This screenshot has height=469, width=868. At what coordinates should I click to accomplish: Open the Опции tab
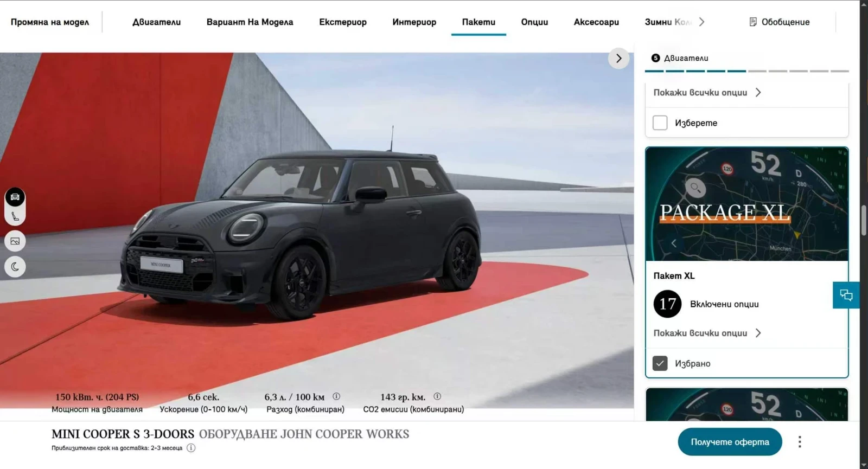tap(534, 22)
